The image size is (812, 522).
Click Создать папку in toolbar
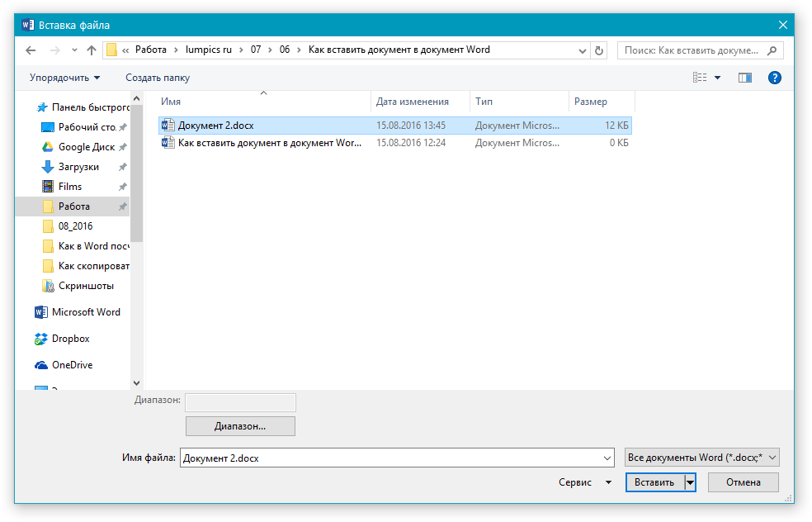click(157, 78)
